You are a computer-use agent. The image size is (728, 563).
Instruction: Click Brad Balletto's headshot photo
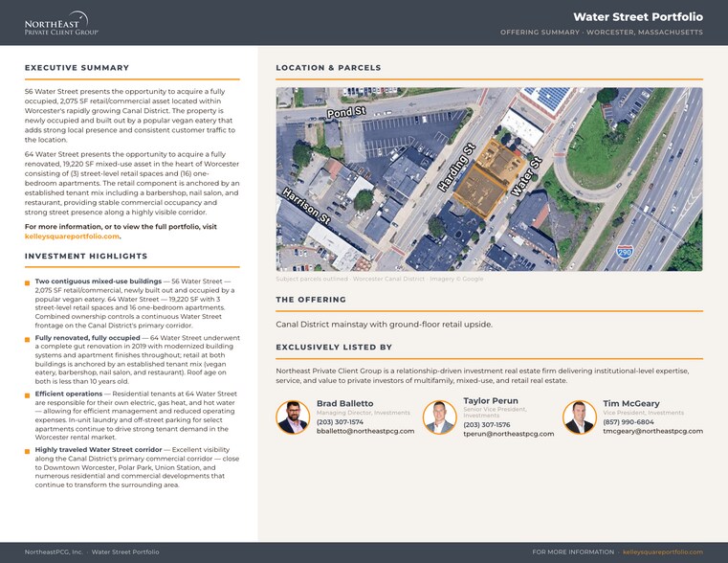click(x=293, y=417)
